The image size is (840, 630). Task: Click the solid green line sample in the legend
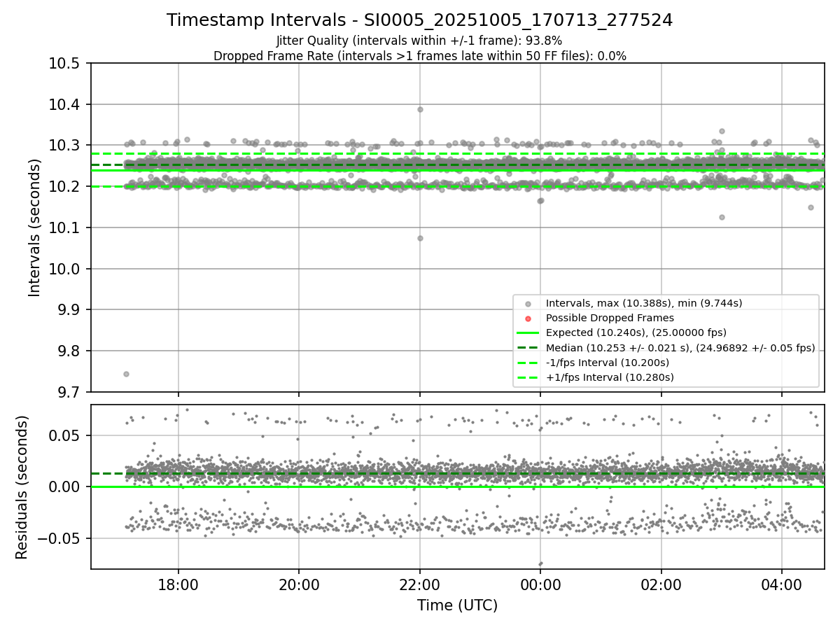pyautogui.click(x=528, y=333)
